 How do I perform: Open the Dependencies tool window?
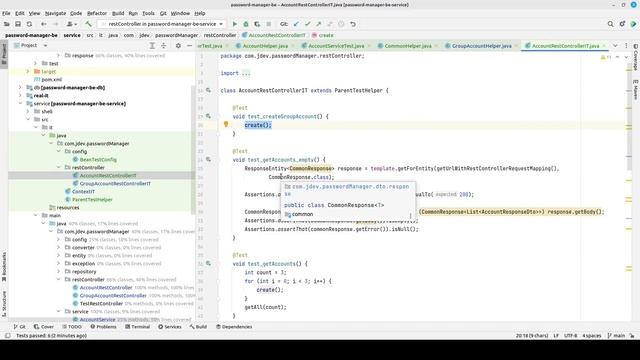tap(233, 327)
